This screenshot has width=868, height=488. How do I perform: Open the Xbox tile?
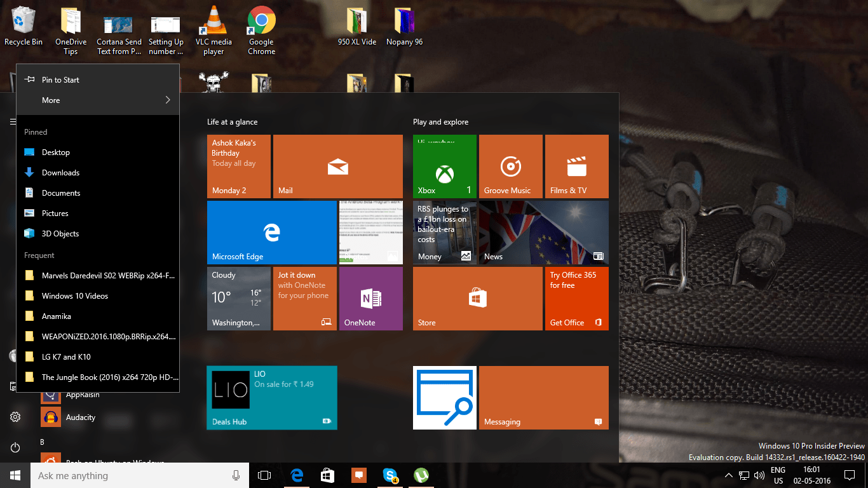[445, 166]
